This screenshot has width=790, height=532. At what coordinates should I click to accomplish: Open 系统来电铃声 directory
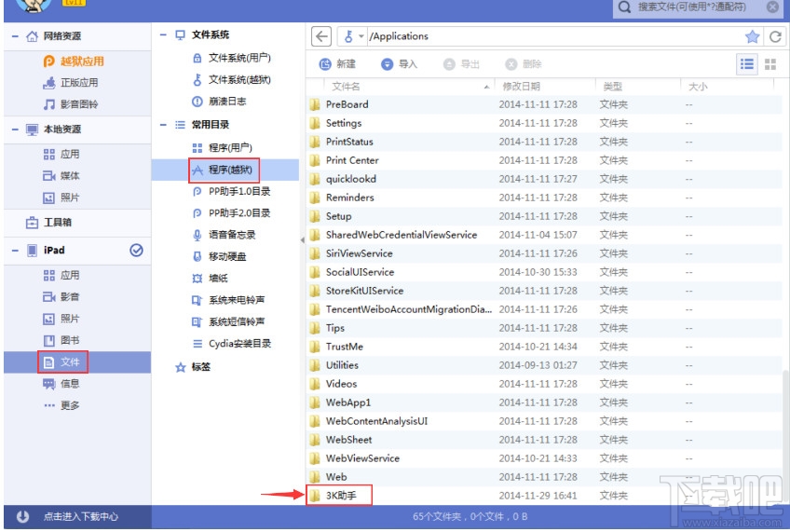tap(228, 300)
